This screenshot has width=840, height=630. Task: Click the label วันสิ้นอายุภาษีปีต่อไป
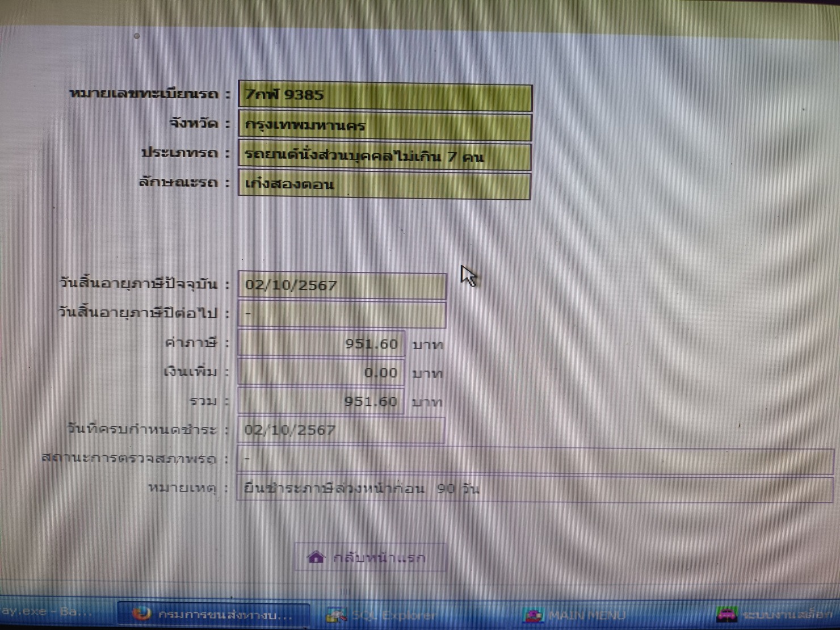tap(138, 312)
